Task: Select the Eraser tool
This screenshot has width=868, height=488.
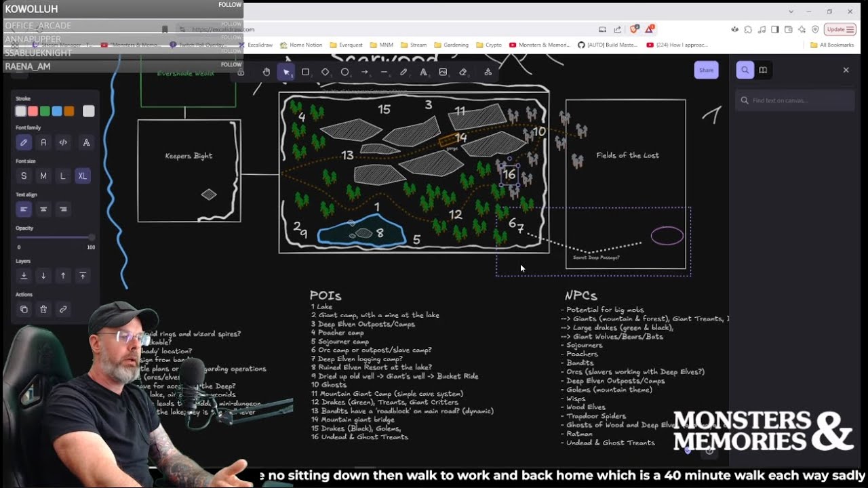Action: click(x=463, y=72)
